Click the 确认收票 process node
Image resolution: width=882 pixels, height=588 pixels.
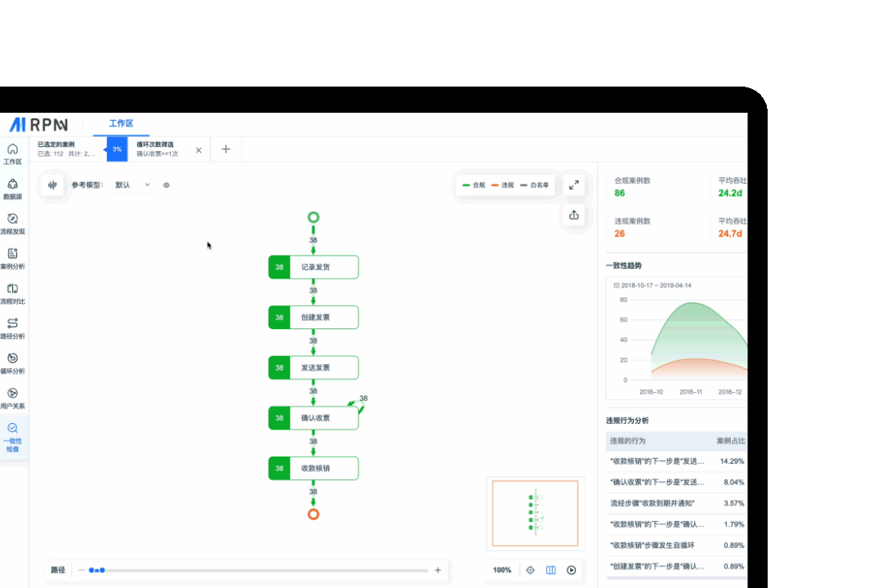click(x=314, y=418)
